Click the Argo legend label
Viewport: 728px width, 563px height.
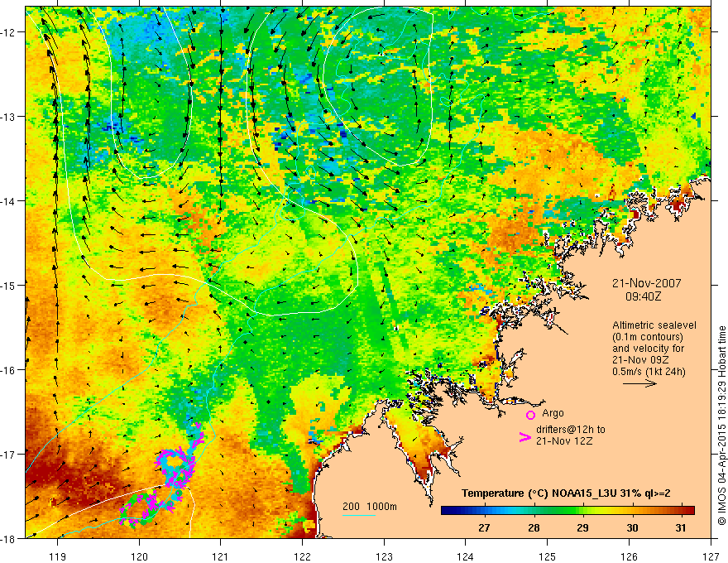point(553,413)
